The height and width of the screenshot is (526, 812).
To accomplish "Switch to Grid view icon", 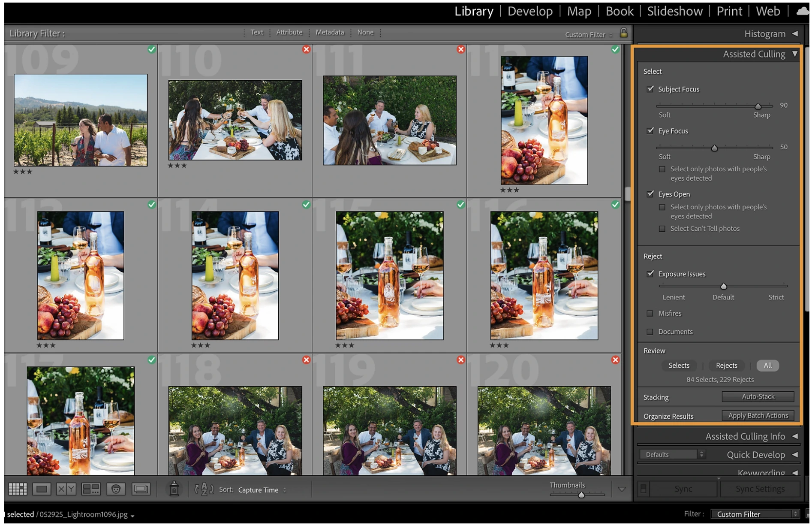I will click(18, 490).
